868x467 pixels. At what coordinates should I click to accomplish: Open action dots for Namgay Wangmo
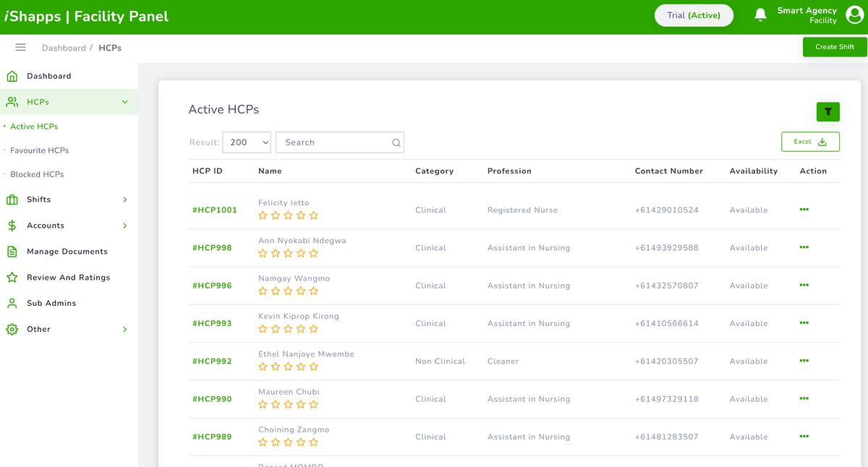pyautogui.click(x=804, y=285)
